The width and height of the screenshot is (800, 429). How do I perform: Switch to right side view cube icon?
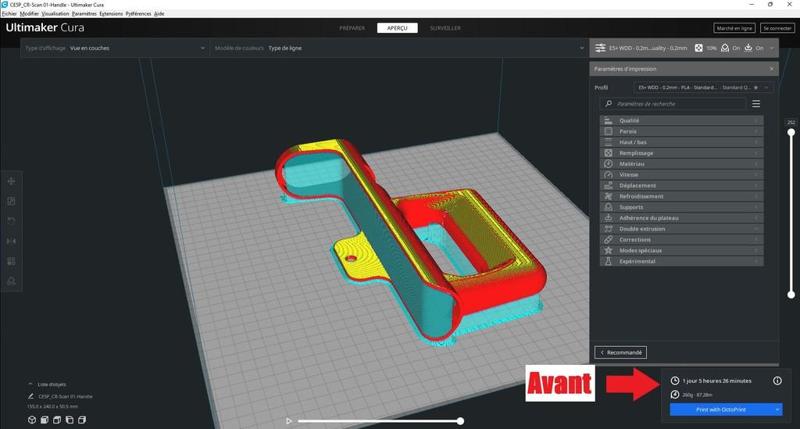click(82, 420)
